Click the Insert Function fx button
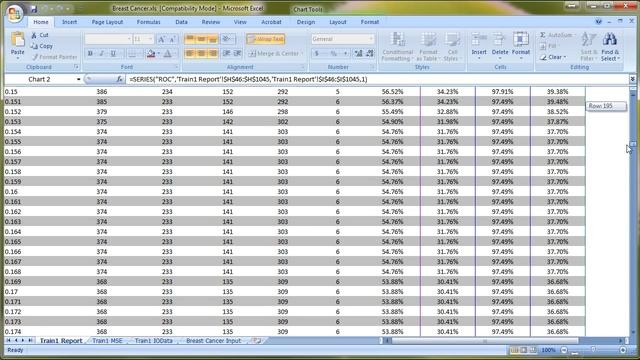This screenshot has width=640, height=360. (119, 79)
